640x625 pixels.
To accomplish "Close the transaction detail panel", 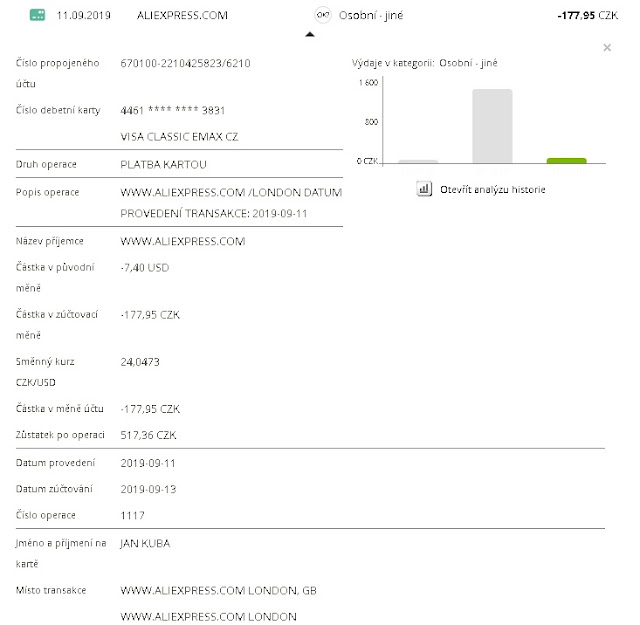I will (607, 48).
